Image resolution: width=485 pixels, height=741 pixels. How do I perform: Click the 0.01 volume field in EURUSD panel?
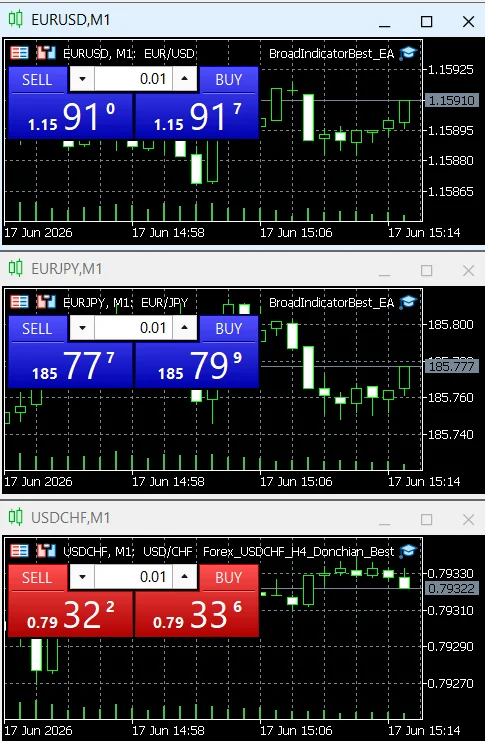[133, 79]
